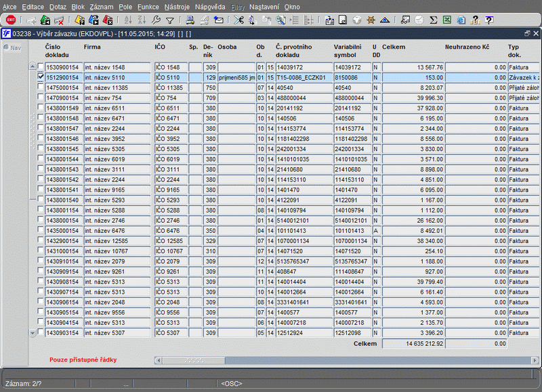Select checkbox for document 1435000154
This screenshot has width=542, height=392.
coord(41,230)
